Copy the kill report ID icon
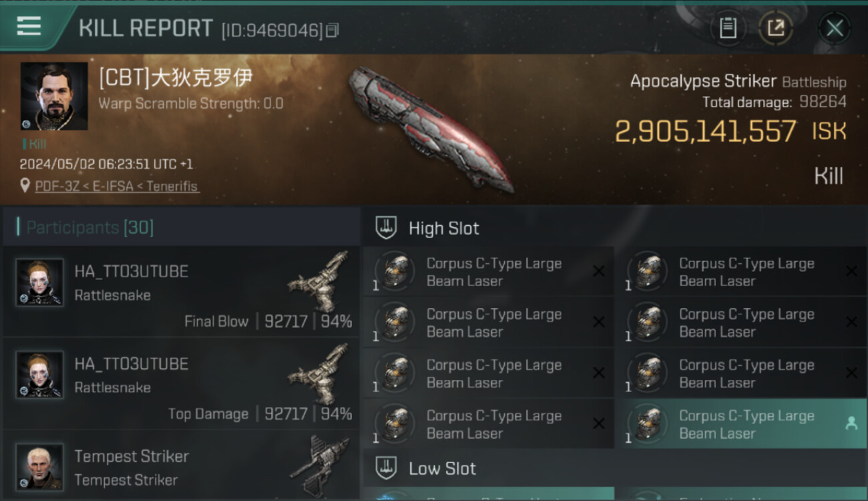 pyautogui.click(x=333, y=30)
